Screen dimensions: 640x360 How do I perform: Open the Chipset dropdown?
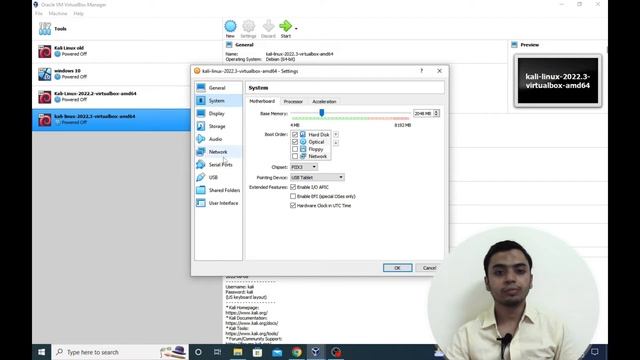(304, 167)
